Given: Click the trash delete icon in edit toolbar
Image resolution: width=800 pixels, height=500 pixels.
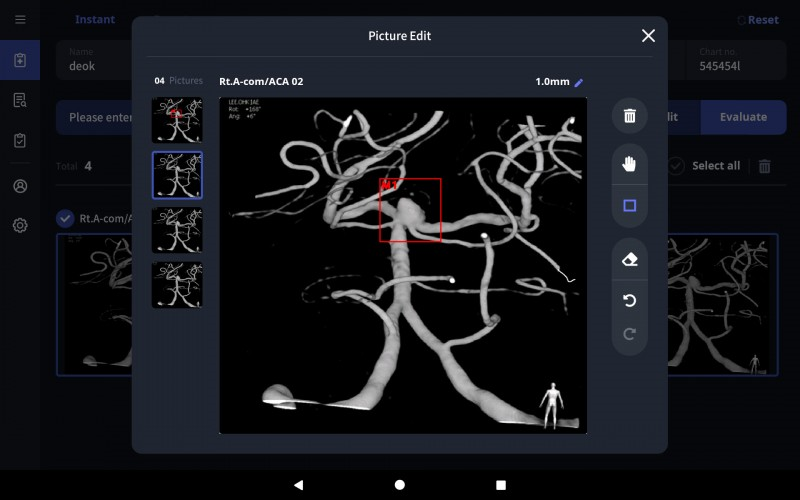Looking at the screenshot, I should click(x=629, y=116).
